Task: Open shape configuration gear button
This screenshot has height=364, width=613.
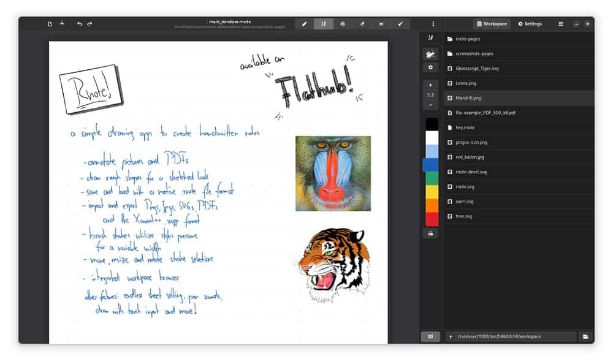Action: coord(430,67)
